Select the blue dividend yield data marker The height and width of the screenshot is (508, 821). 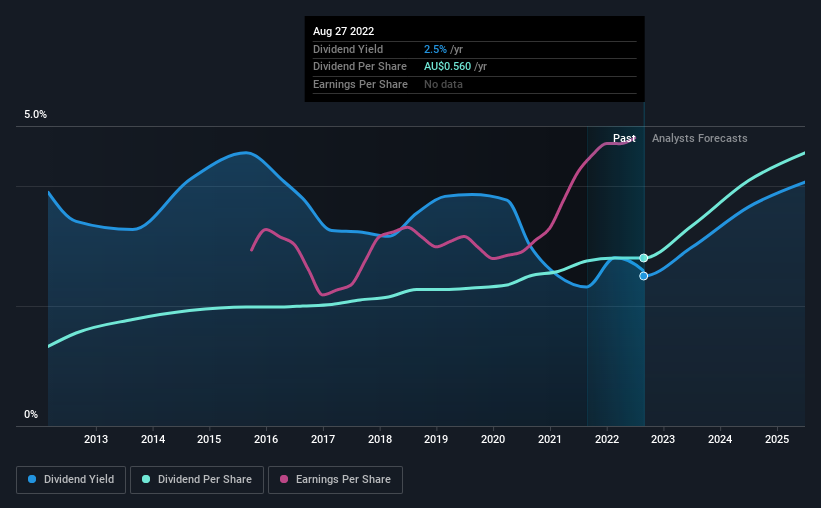click(644, 276)
